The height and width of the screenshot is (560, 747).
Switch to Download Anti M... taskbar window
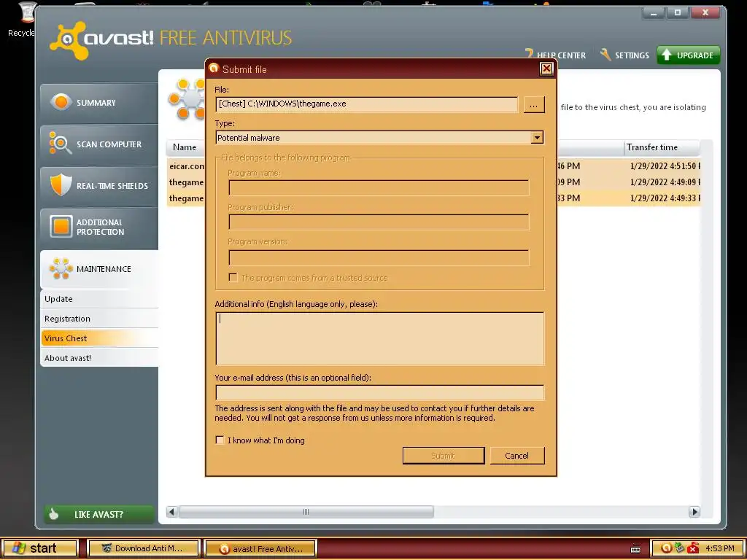[x=144, y=548]
